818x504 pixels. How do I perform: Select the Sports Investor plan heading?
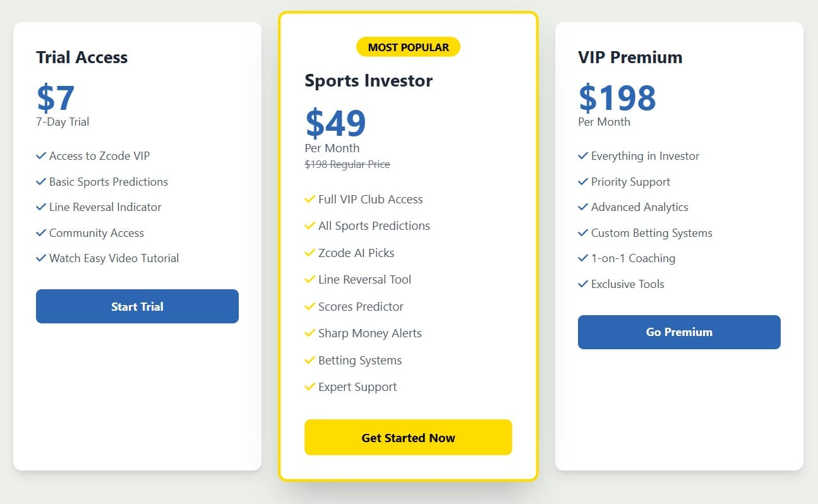[x=368, y=81]
